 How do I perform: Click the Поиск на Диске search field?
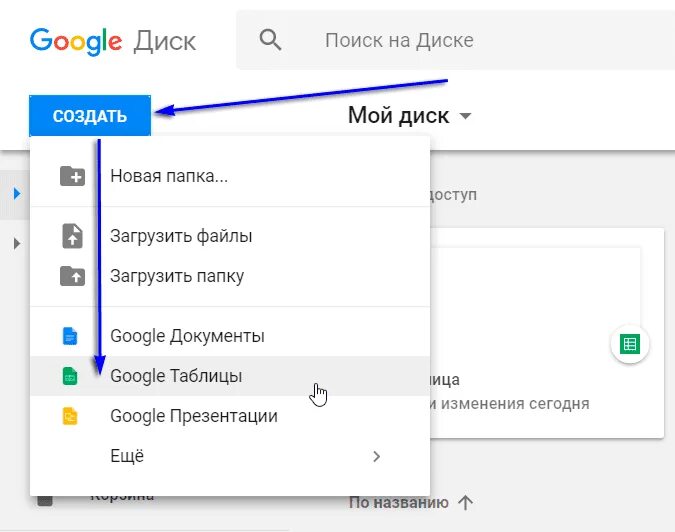[455, 40]
